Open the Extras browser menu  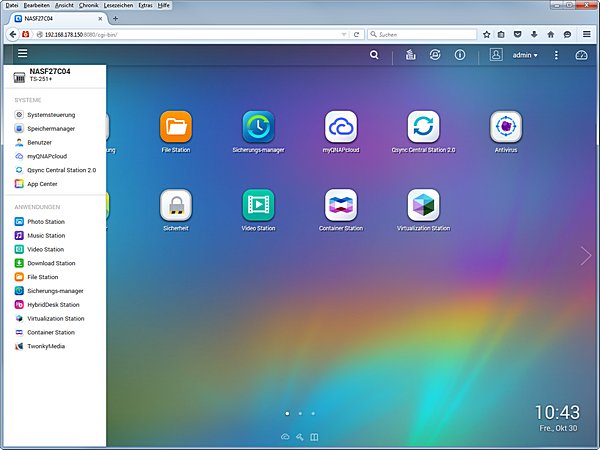145,5
